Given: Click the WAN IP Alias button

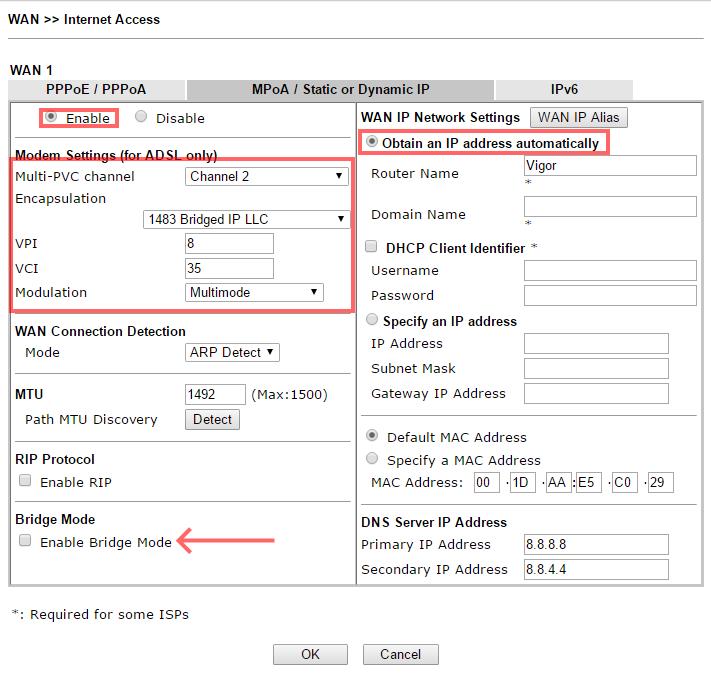Looking at the screenshot, I should tap(578, 117).
